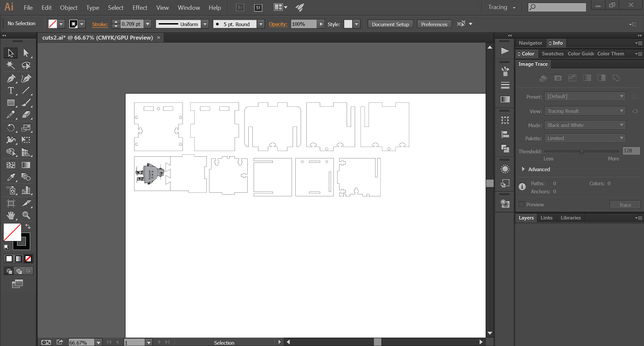Click the Preferences button
Viewport: 644px width, 346px height.
(434, 24)
